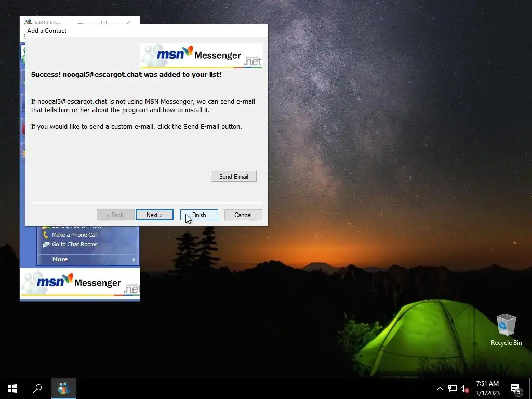Click the phone icon beside Make a Phone Call
The height and width of the screenshot is (399, 532).
(x=46, y=235)
